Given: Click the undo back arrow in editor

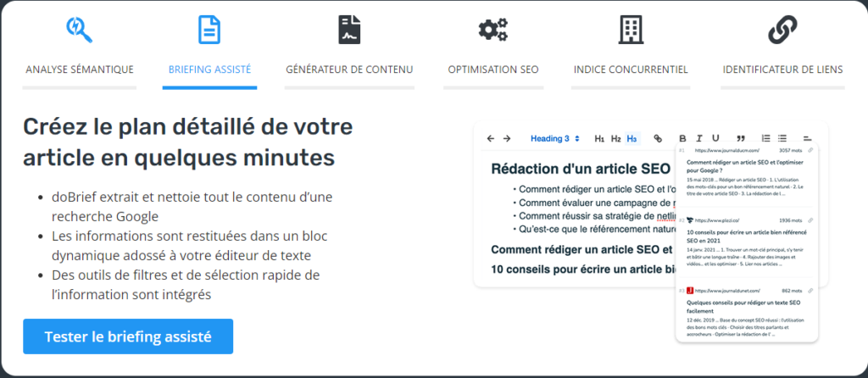Looking at the screenshot, I should tap(490, 138).
